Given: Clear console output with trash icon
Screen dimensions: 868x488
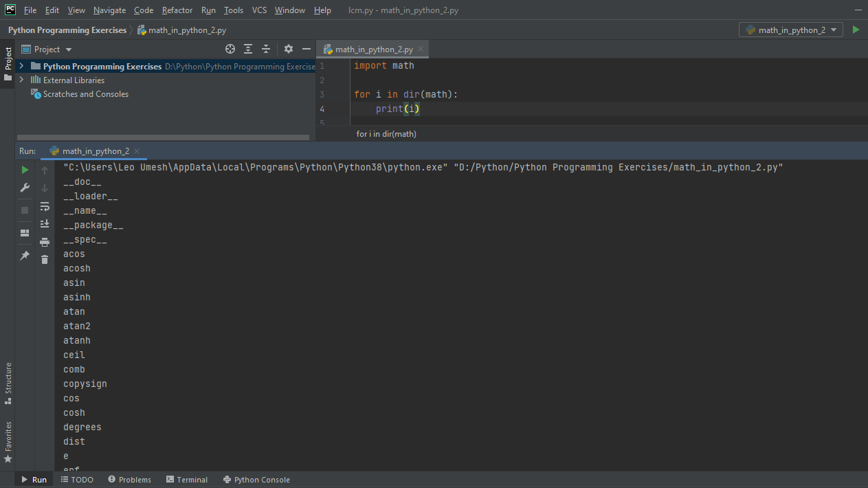Looking at the screenshot, I should point(45,259).
